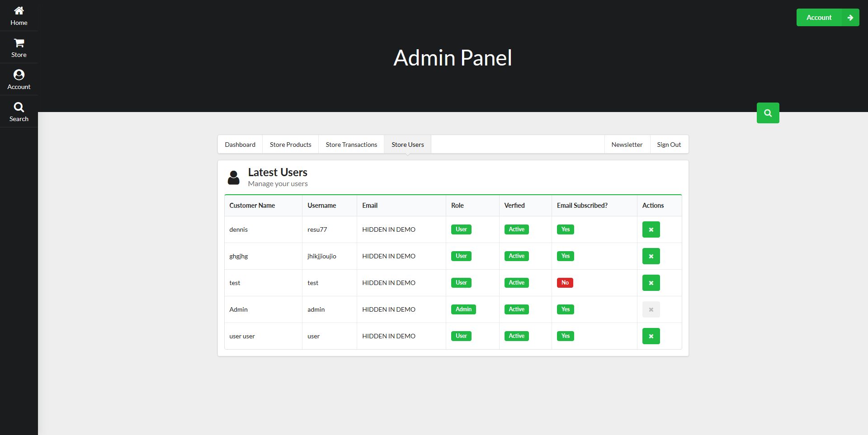Click the Home icon in sidebar
The height and width of the screenshot is (435, 868).
[x=19, y=10]
